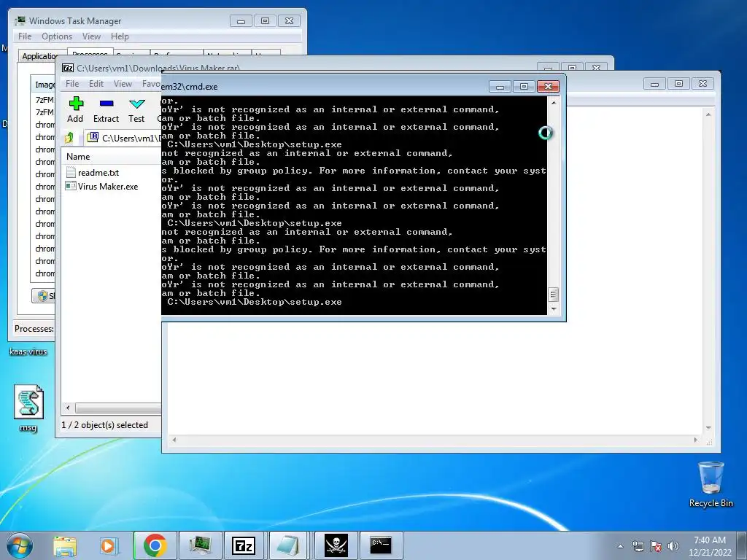747x560 pixels.
Task: Maximize the Notepad window
Action: pyautogui.click(x=679, y=84)
